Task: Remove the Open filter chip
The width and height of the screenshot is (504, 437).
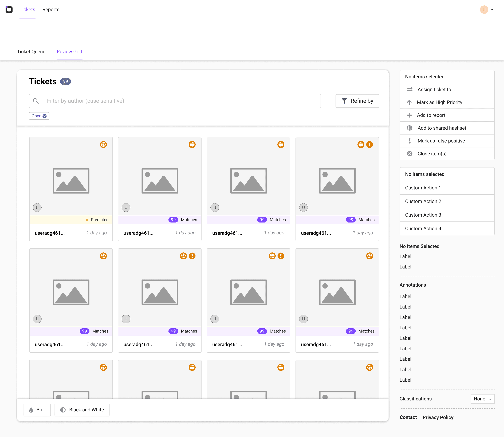Action: click(45, 116)
